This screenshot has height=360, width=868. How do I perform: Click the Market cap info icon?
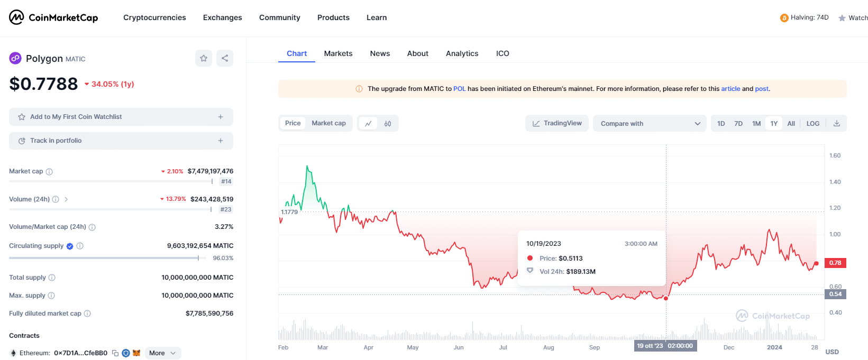[x=49, y=172]
